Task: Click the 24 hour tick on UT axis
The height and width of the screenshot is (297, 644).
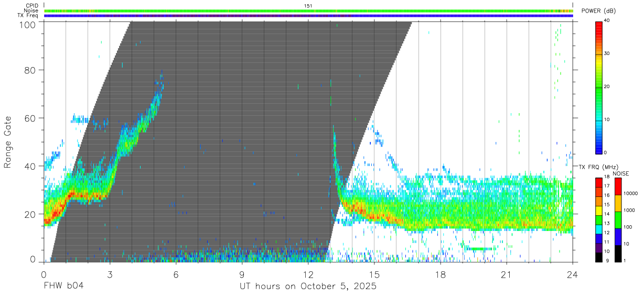Action: point(573,274)
